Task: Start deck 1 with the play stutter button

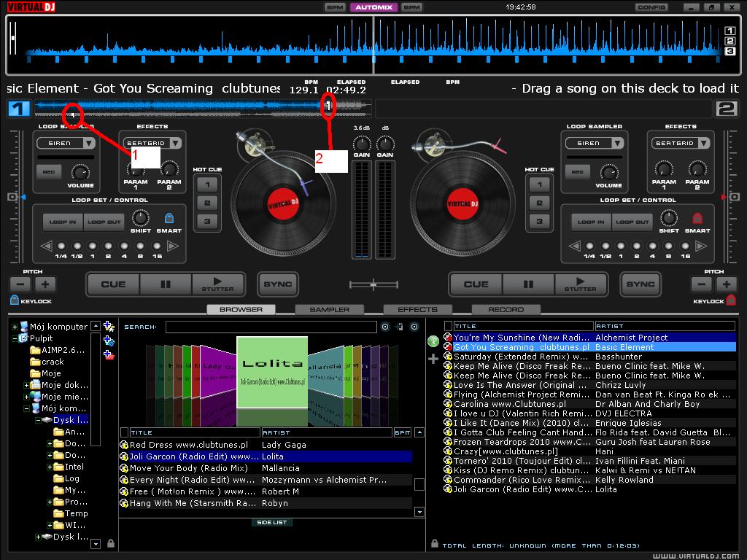Action: (217, 284)
